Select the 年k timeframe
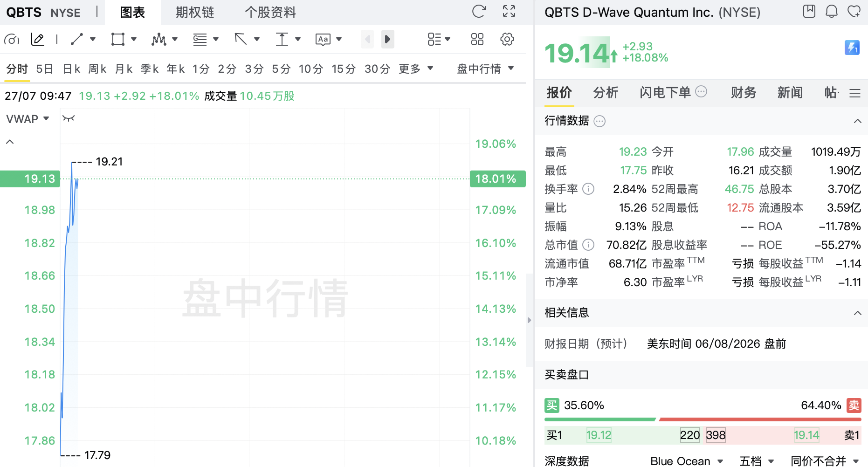Image resolution: width=868 pixels, height=467 pixels. [176, 69]
